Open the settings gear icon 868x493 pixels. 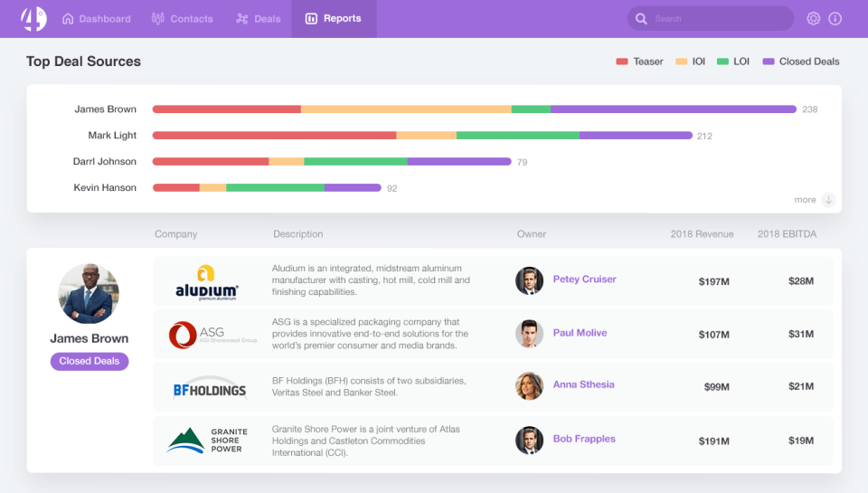pyautogui.click(x=813, y=19)
